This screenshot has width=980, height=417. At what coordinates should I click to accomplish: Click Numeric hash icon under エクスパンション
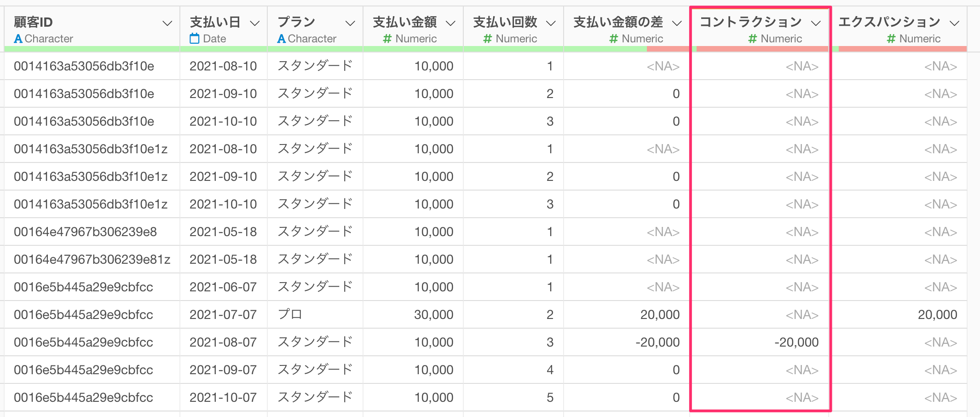coord(891,39)
